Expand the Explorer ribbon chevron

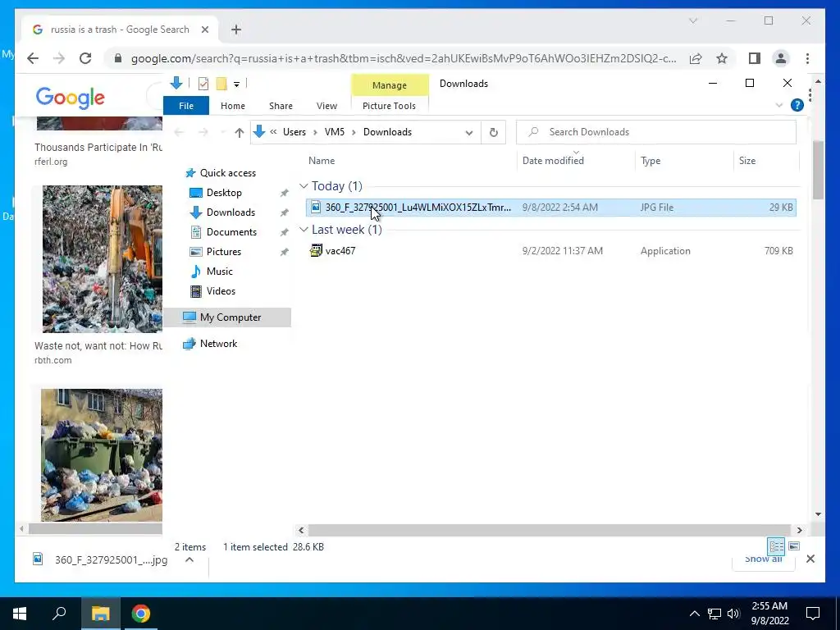(779, 106)
